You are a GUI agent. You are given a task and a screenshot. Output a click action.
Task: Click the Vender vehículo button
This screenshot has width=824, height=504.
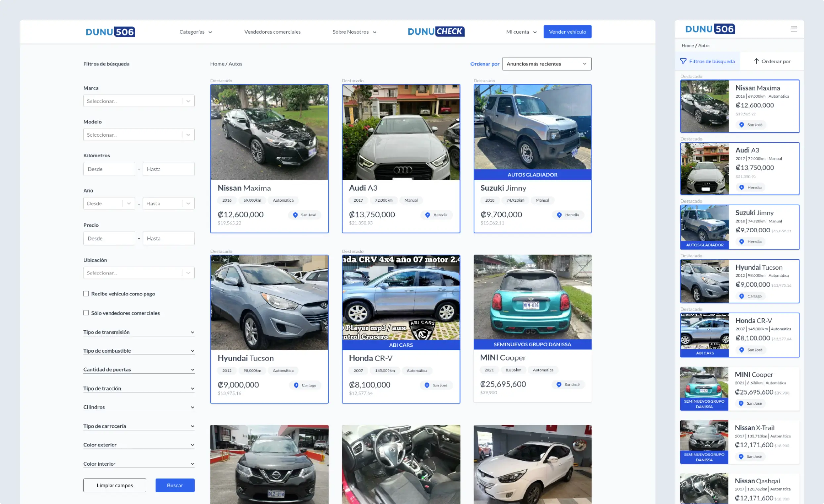pyautogui.click(x=567, y=31)
